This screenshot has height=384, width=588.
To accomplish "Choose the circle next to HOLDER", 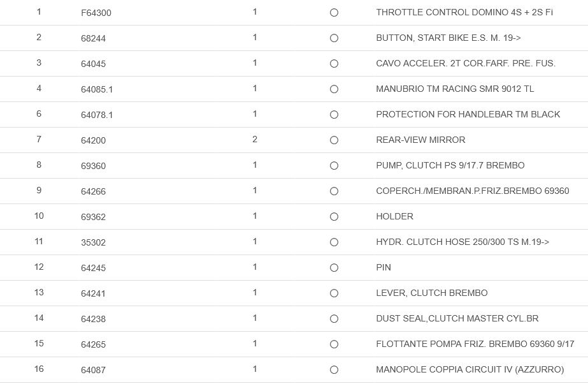I will point(334,217).
